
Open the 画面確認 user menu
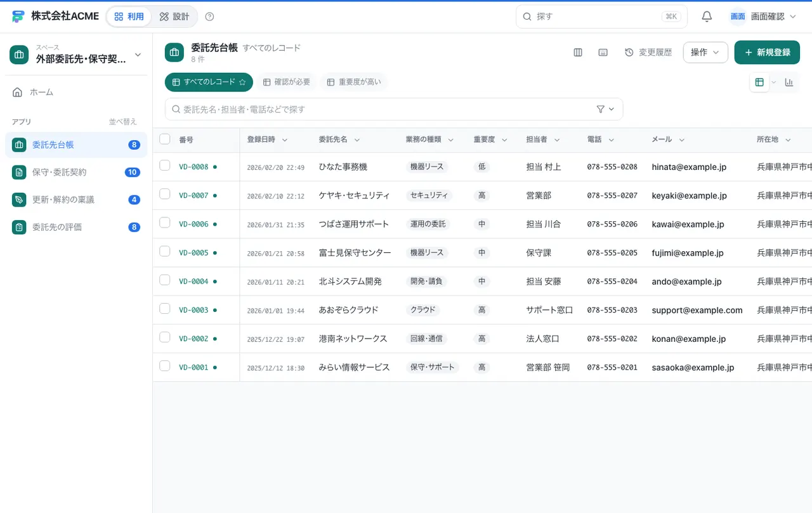(763, 16)
